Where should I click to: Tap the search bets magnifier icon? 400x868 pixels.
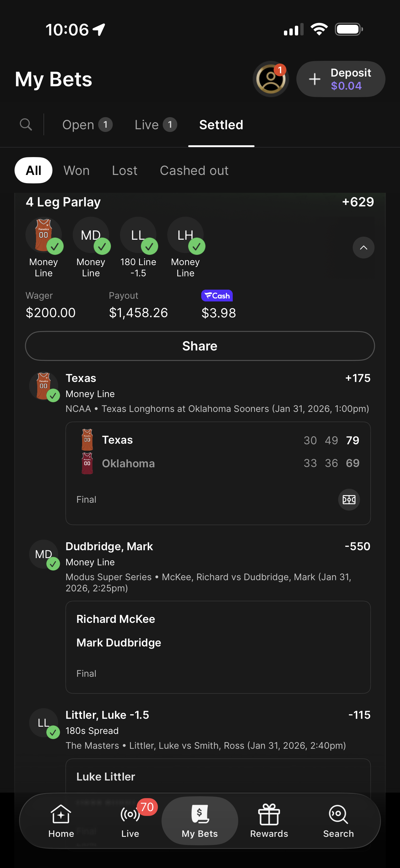[26, 124]
